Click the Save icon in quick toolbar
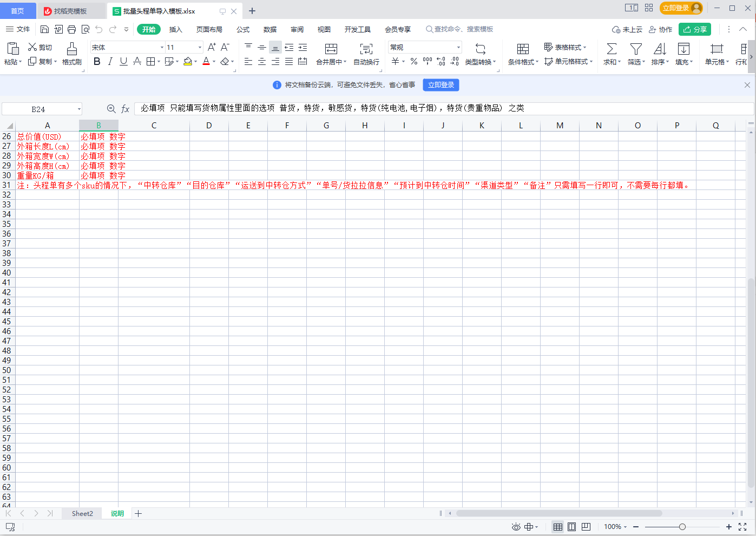 45,29
